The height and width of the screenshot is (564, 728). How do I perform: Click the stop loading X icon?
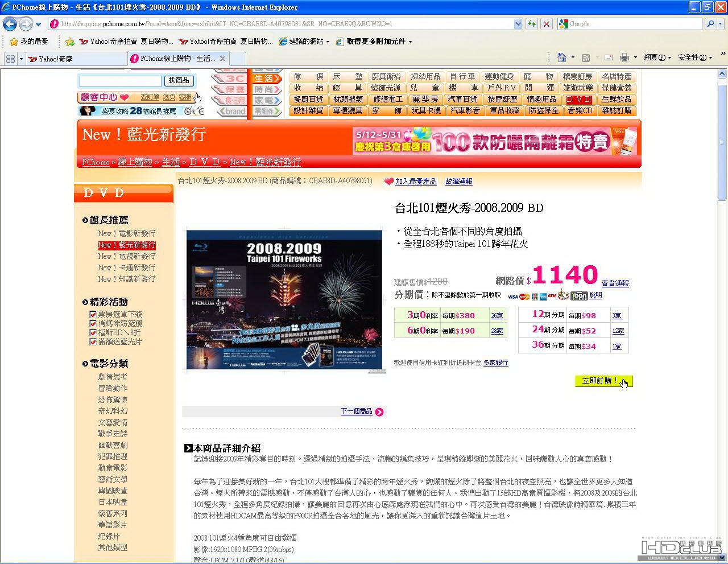click(x=546, y=24)
